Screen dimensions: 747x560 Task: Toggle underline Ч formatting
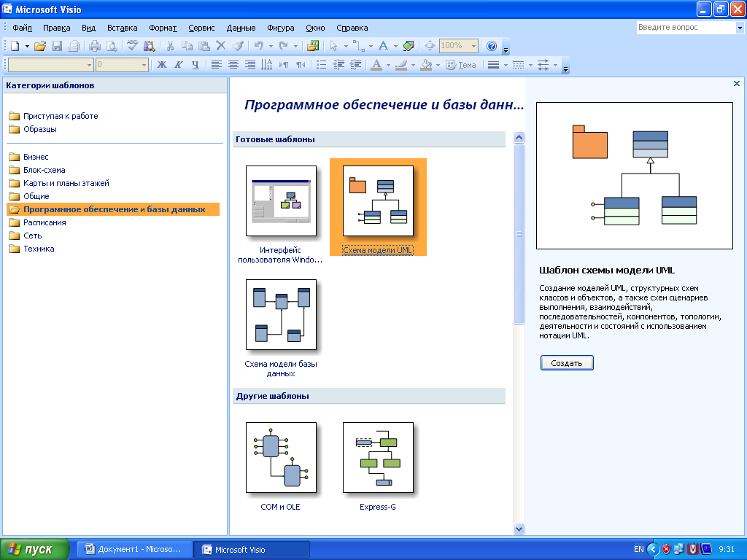tap(196, 65)
